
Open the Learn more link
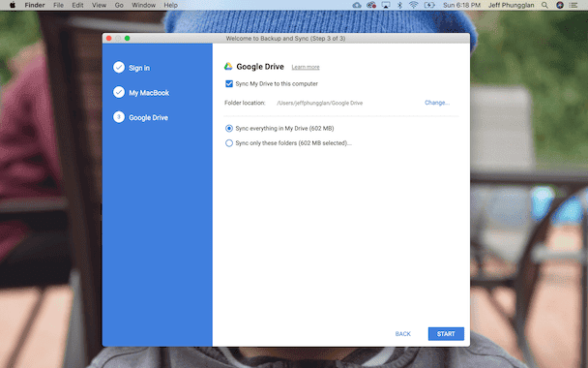pyautogui.click(x=306, y=67)
